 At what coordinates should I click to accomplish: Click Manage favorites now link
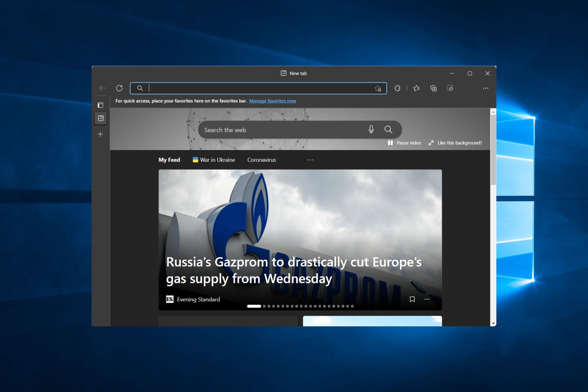pyautogui.click(x=273, y=101)
